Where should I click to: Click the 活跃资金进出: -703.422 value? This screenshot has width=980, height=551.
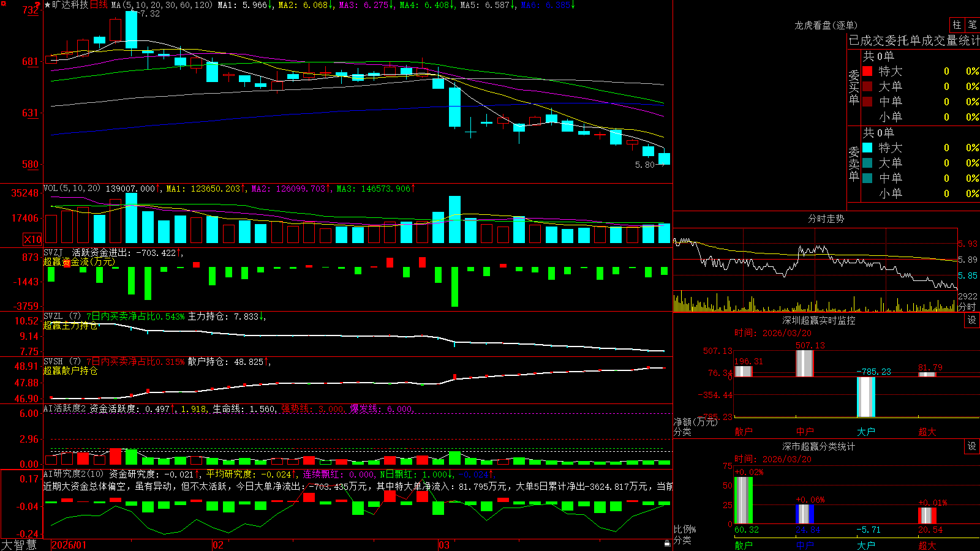pos(124,252)
